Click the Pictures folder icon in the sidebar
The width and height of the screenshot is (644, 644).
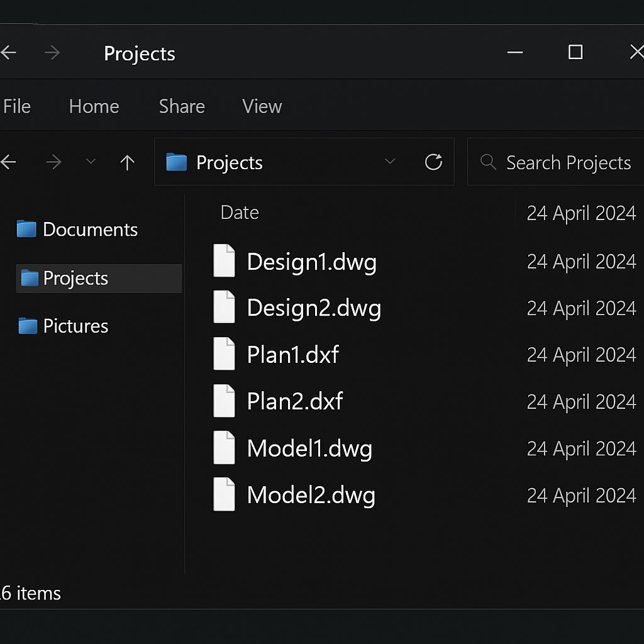(x=28, y=326)
